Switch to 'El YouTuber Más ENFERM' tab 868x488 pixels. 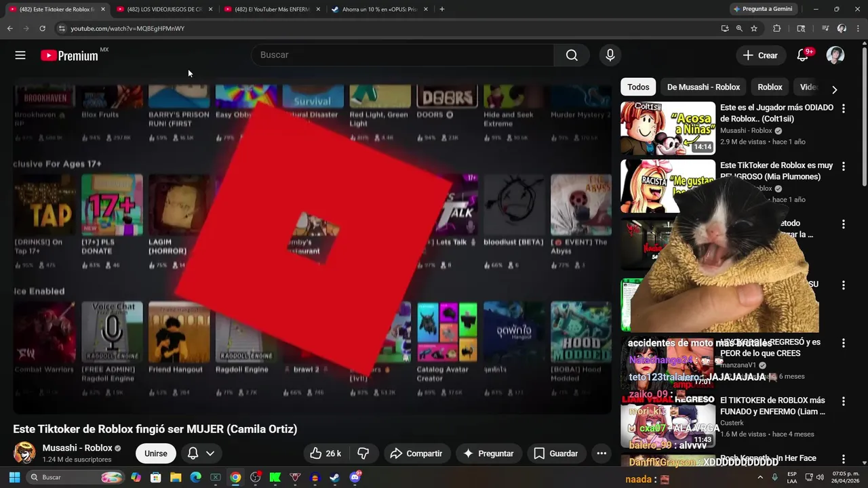(272, 9)
